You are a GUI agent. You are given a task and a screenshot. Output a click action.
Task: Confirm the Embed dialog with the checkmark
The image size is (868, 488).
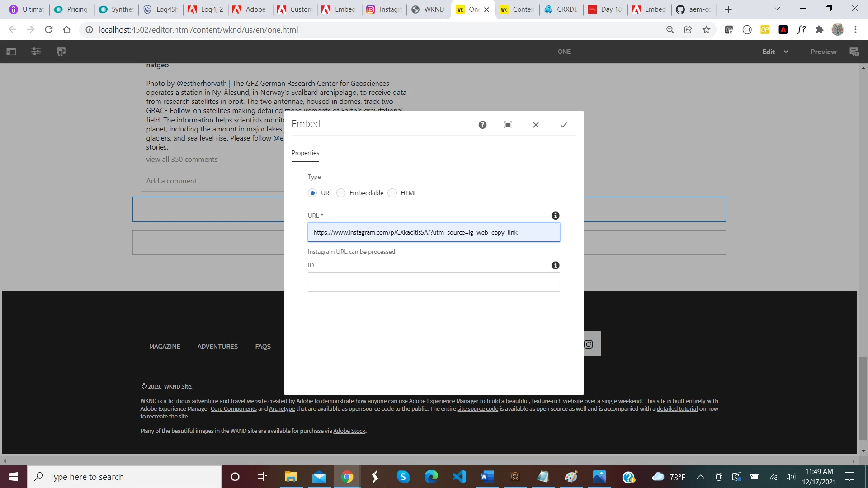coord(564,125)
